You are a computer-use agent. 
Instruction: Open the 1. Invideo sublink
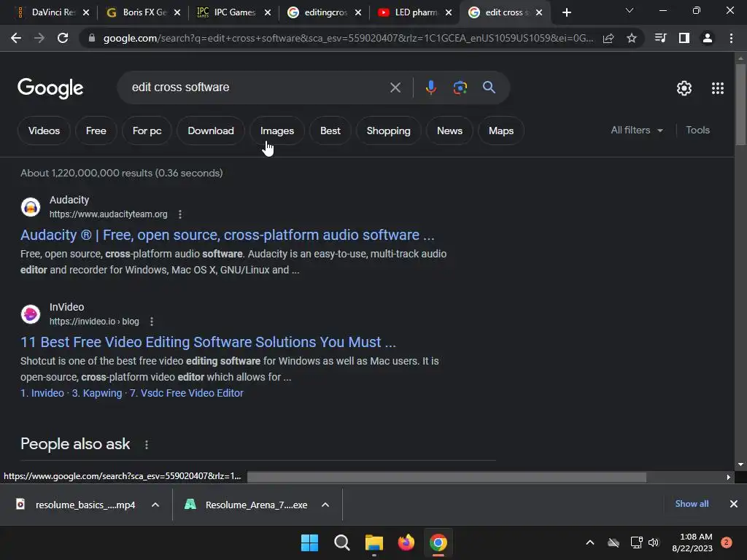click(x=42, y=393)
